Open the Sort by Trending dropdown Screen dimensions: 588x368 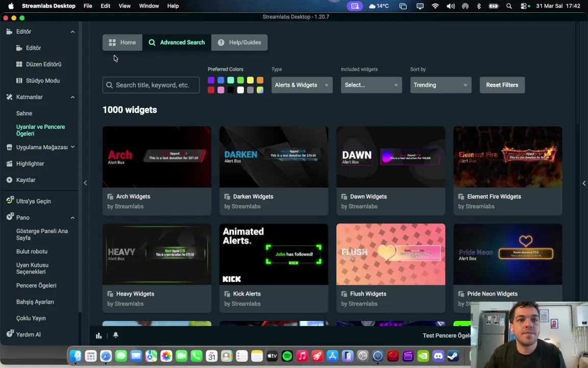(440, 85)
